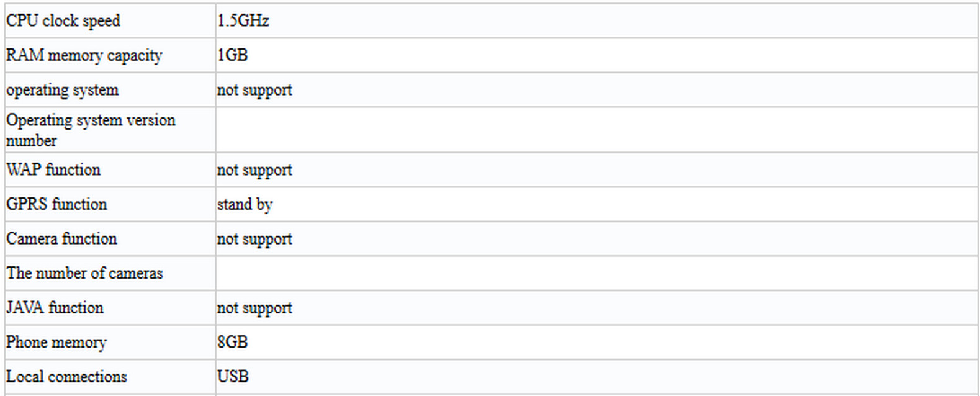Screen dimensions: 980x396
Task: Click the Camera function label
Action: point(61,239)
